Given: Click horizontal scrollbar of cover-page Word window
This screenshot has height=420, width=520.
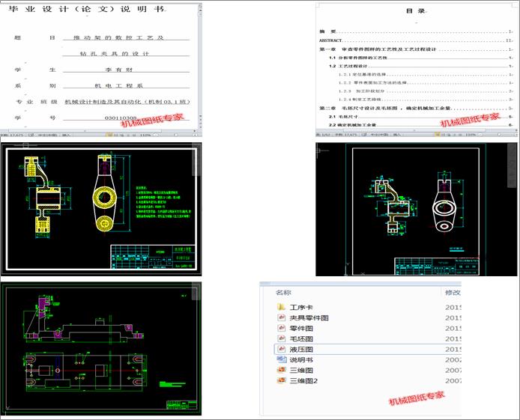Looking at the screenshot, I should point(99,131).
